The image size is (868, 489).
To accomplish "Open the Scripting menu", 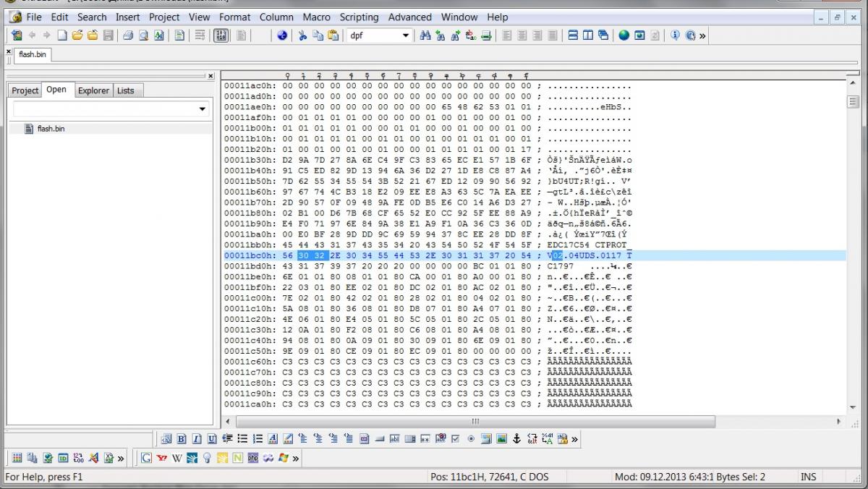I will tap(359, 17).
